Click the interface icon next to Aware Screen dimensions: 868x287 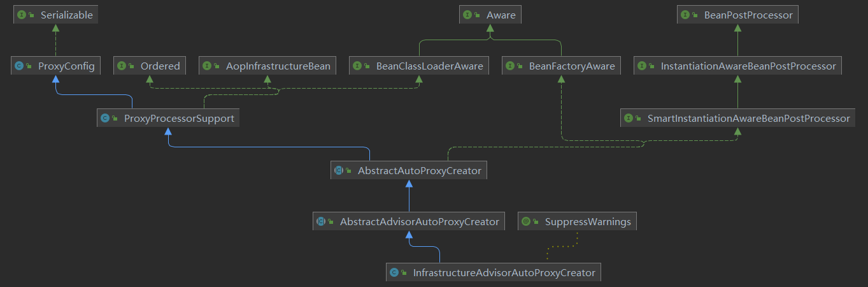pos(468,15)
